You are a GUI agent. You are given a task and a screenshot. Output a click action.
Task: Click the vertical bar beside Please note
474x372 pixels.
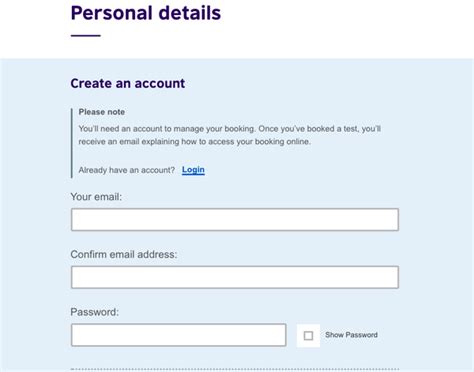72,143
